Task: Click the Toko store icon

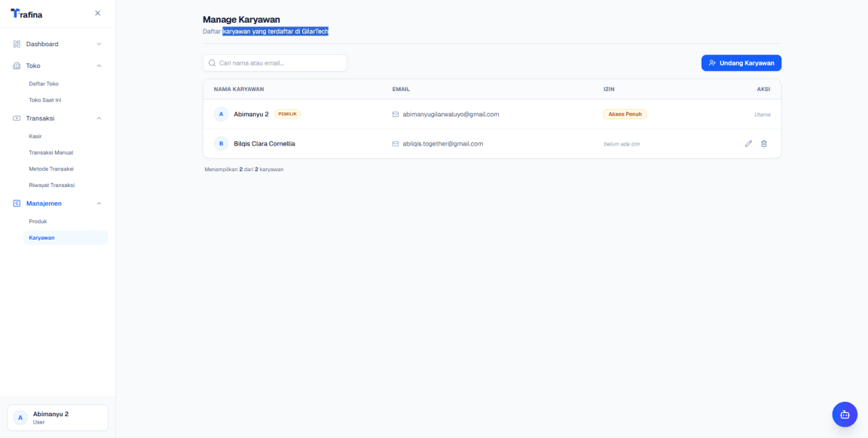Action: (x=17, y=66)
